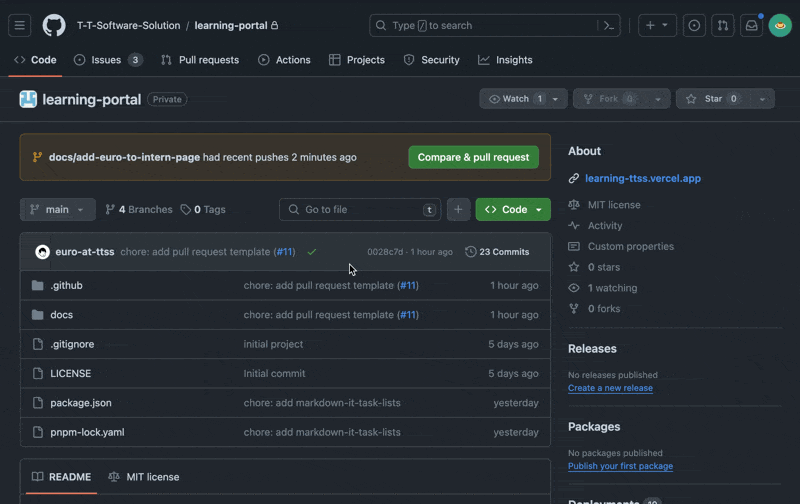View the 1 watching link
The image size is (800, 504).
[x=612, y=288]
